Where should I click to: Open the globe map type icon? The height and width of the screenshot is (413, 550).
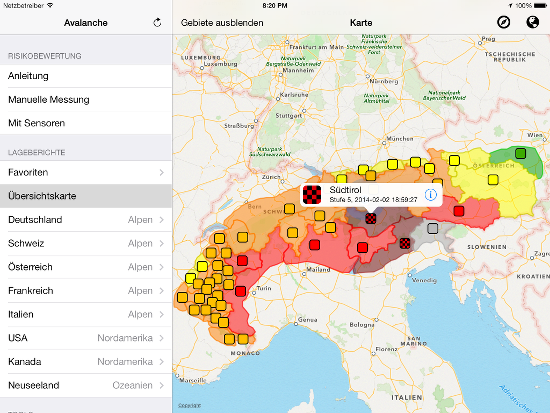(x=532, y=22)
